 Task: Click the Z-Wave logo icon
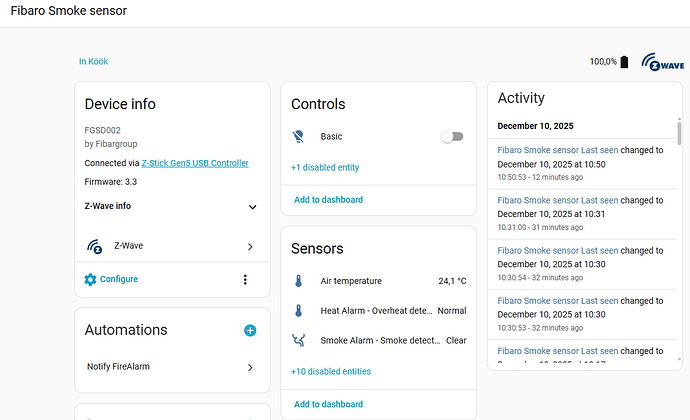pos(662,61)
